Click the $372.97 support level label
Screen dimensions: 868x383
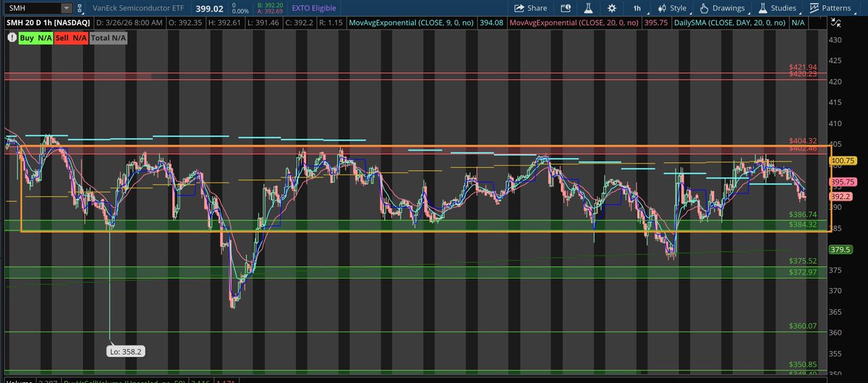point(802,272)
